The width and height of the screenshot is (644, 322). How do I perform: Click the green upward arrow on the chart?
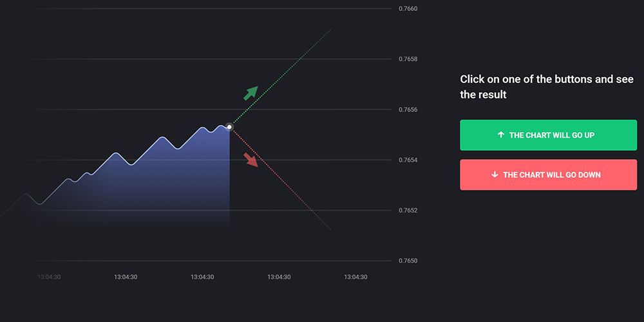(251, 93)
